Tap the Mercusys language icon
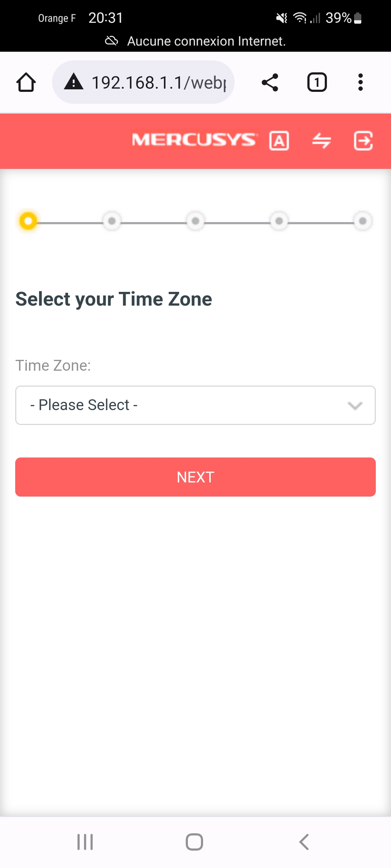 click(x=279, y=141)
